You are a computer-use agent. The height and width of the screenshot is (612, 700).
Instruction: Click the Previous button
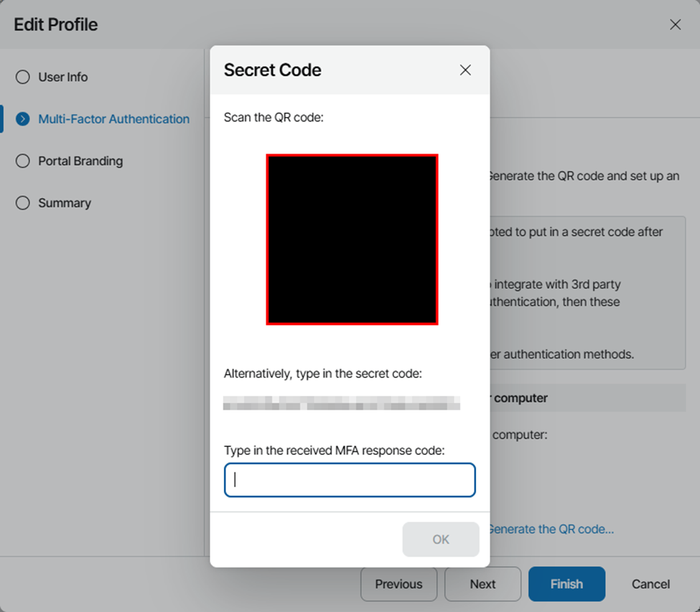[398, 584]
